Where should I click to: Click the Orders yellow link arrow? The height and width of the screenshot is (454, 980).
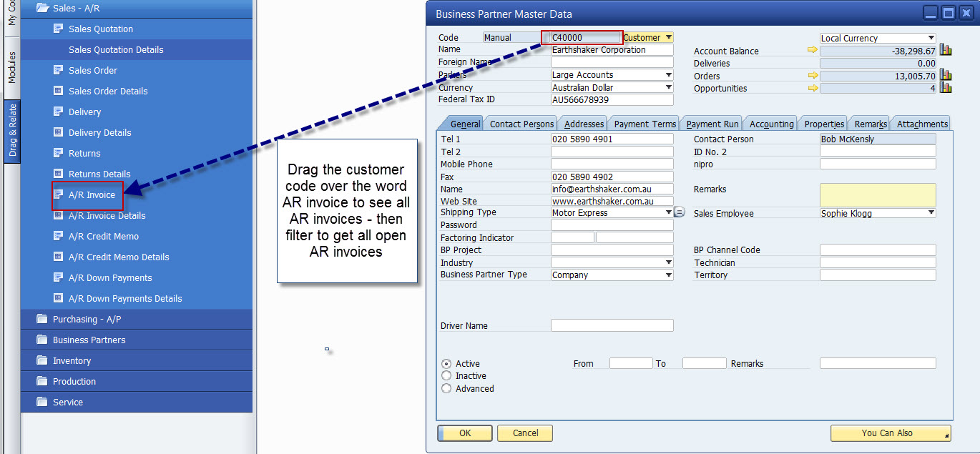(x=812, y=75)
